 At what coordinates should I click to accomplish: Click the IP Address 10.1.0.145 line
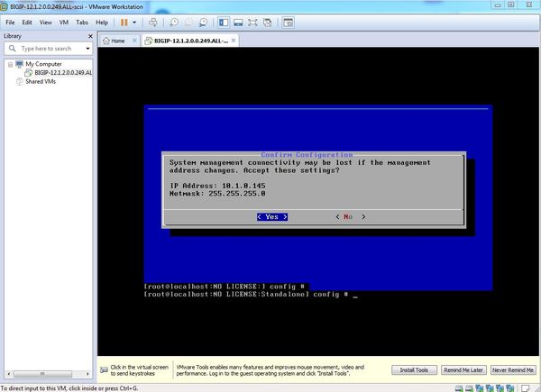point(217,186)
